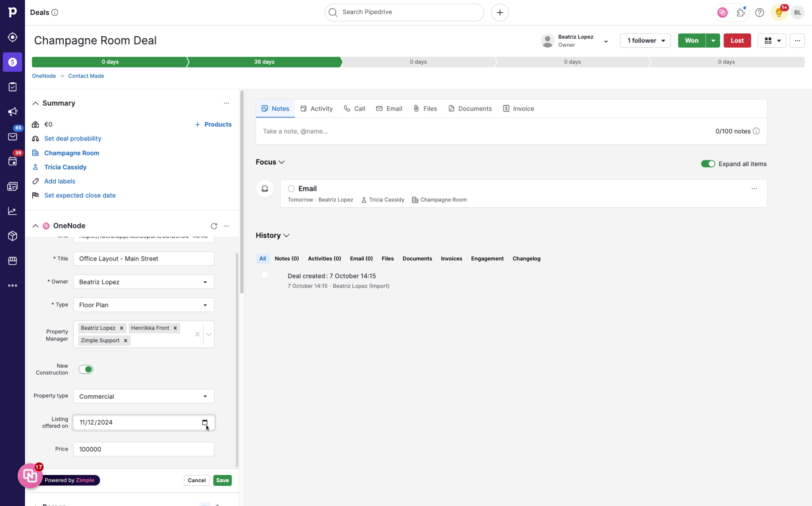Click the search icon in top navigation bar

pyautogui.click(x=333, y=12)
